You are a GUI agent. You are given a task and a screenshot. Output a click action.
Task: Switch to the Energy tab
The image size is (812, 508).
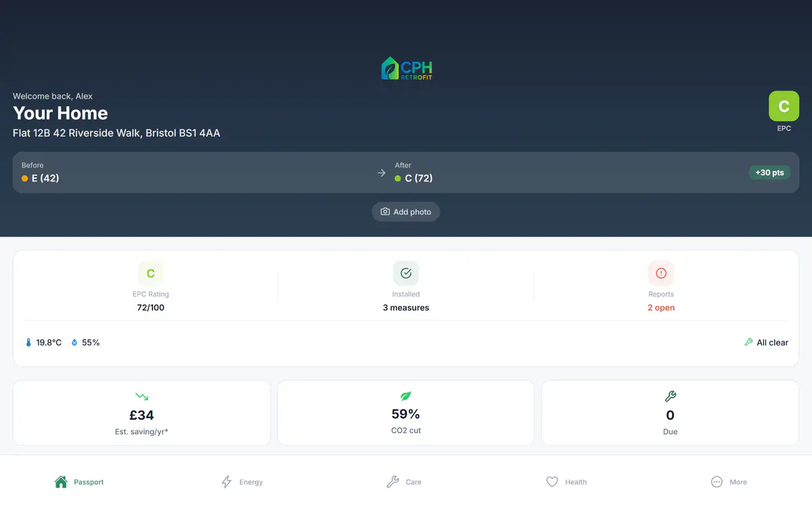pos(242,482)
